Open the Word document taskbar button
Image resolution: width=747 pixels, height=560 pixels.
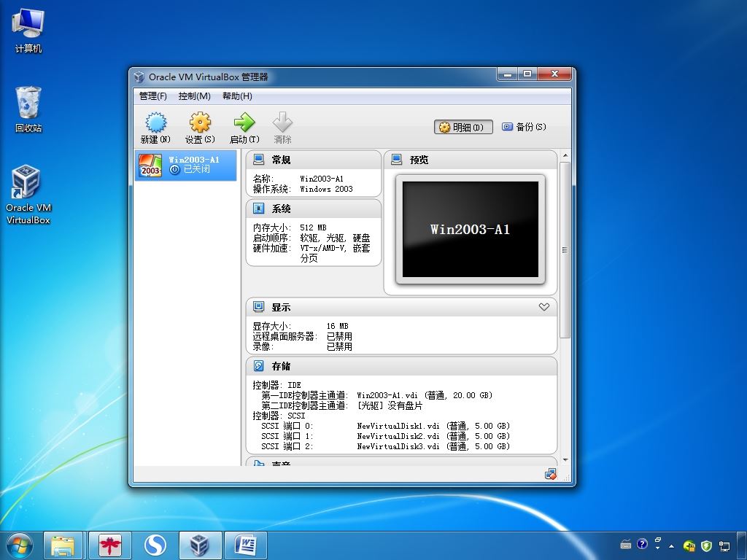(x=246, y=545)
